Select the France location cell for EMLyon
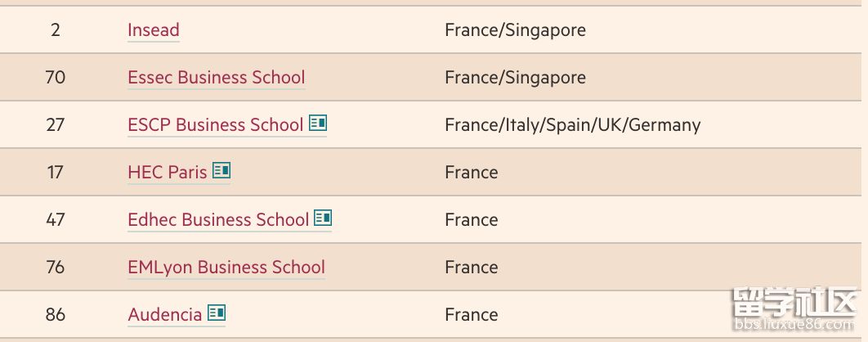The width and height of the screenshot is (868, 342). point(471,268)
